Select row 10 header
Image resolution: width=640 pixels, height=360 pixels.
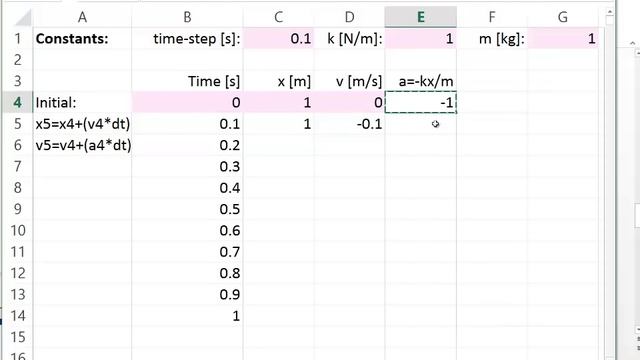coord(18,231)
